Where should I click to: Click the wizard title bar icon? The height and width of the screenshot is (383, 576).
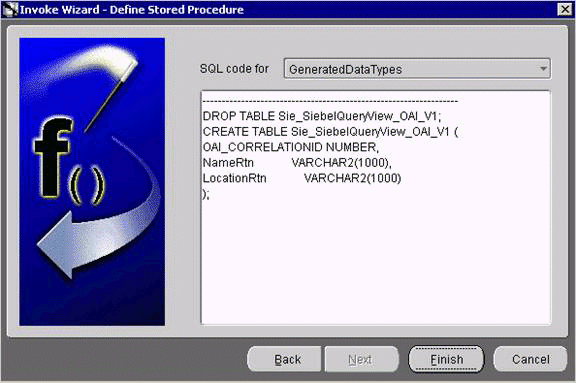click(x=10, y=9)
